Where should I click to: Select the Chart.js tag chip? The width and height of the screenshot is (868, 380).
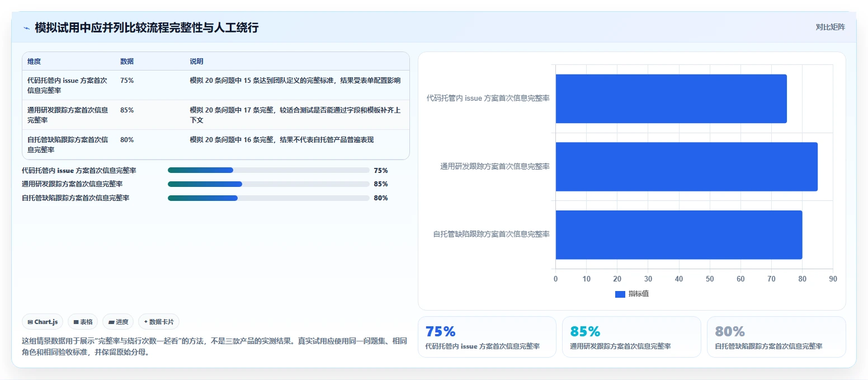pyautogui.click(x=43, y=322)
